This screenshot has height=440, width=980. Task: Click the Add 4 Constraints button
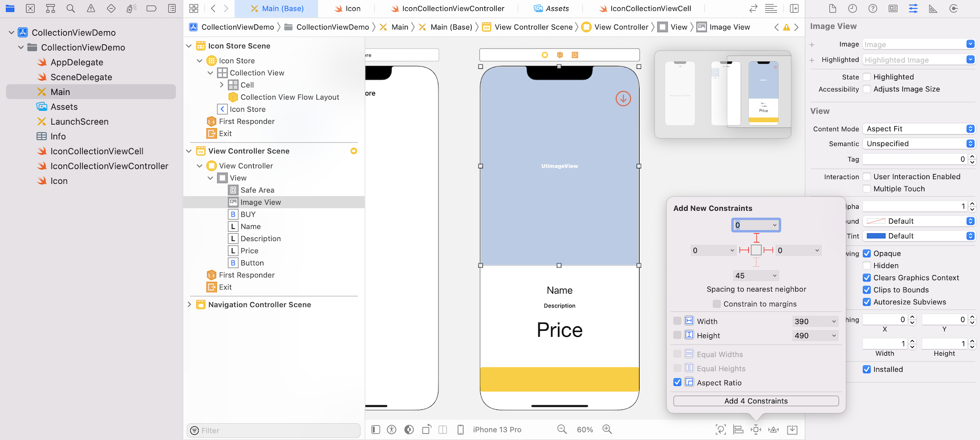tap(756, 401)
